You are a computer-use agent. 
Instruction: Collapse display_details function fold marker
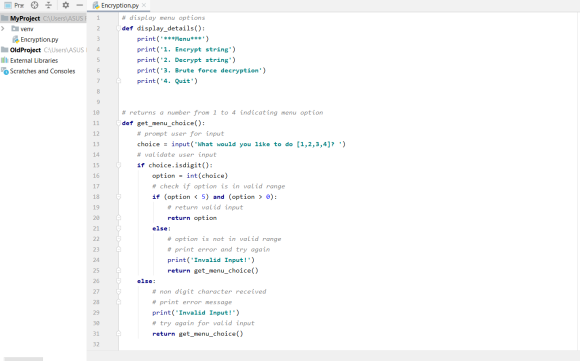[118, 28]
